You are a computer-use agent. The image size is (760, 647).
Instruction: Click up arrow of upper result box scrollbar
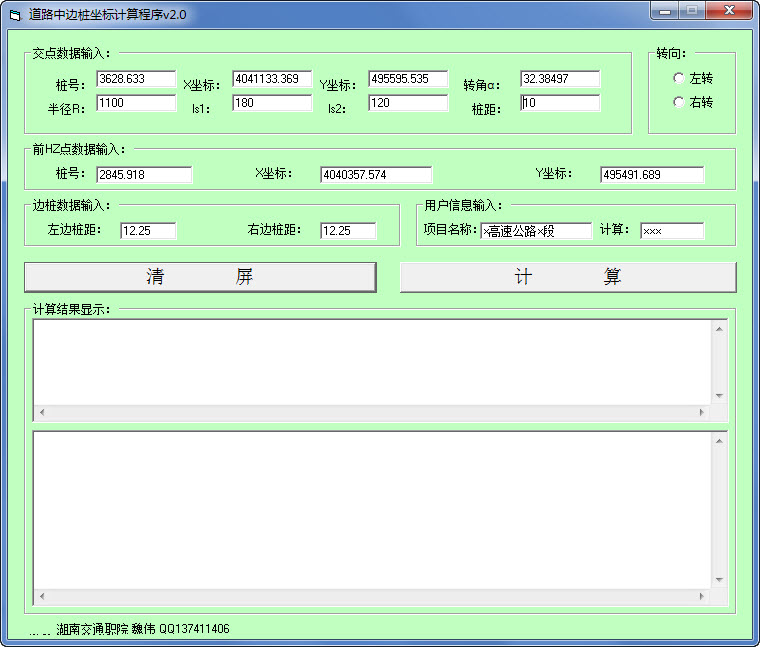pos(719,329)
